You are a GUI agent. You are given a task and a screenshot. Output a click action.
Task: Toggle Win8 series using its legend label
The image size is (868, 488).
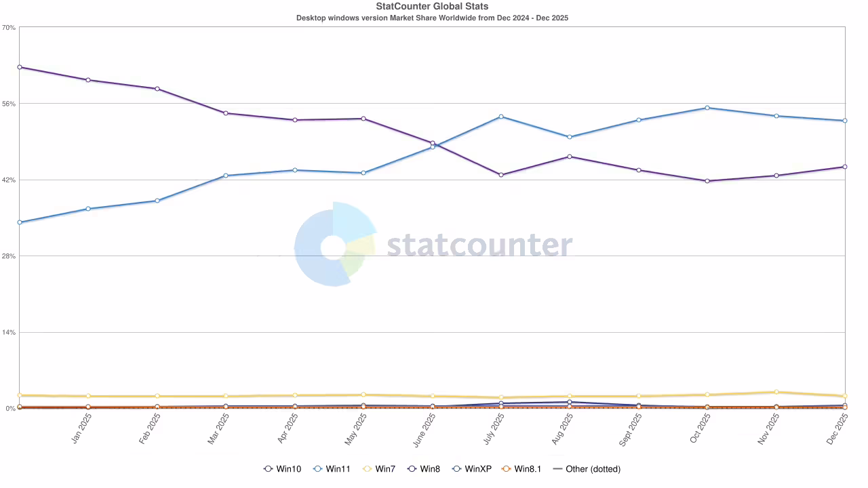[x=430, y=469]
